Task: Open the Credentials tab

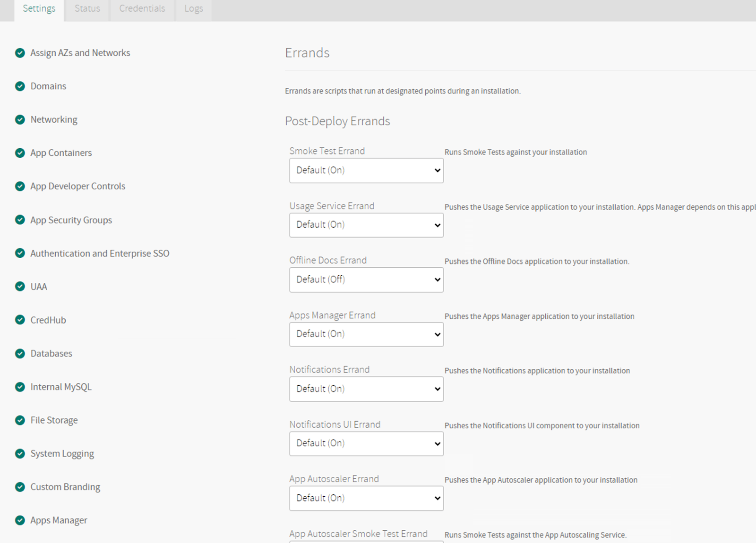Action: coord(142,9)
